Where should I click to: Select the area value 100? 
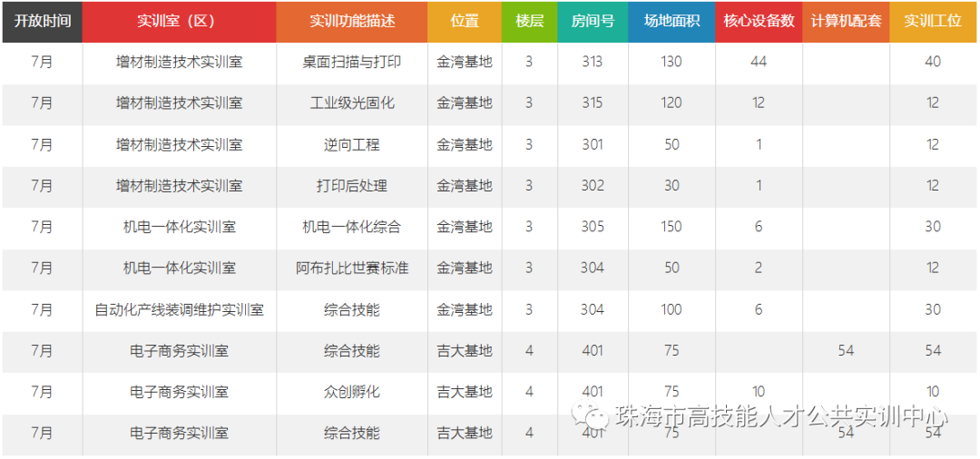click(671, 309)
